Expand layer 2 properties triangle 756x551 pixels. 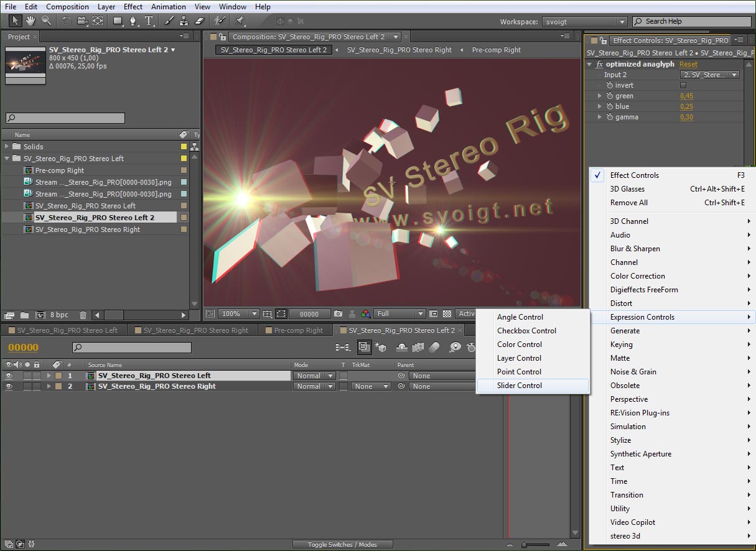[49, 386]
